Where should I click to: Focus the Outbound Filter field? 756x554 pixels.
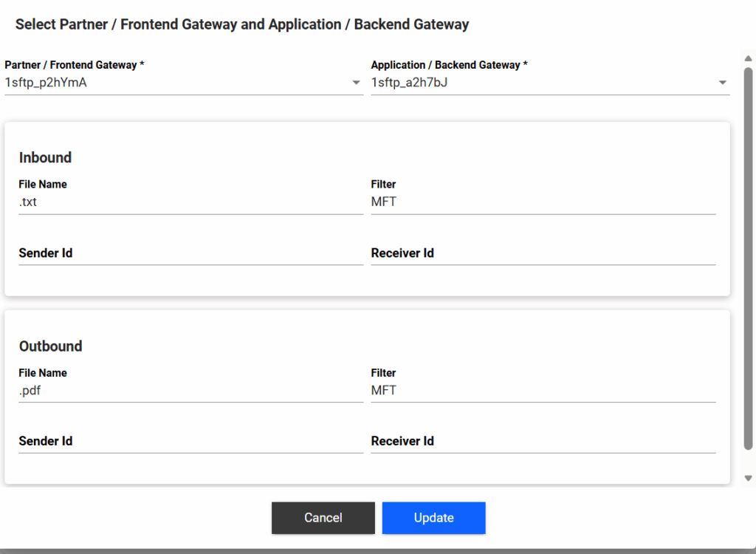click(543, 390)
